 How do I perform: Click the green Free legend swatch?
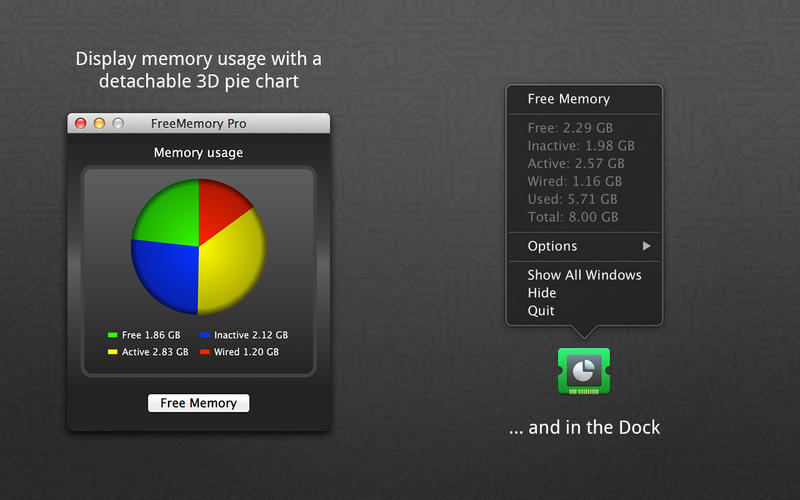113,335
